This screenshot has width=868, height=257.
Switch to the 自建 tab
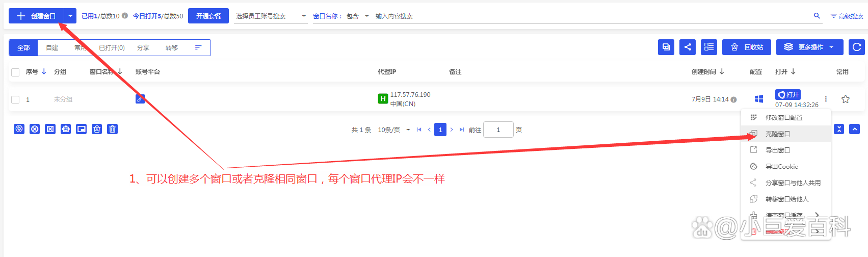(x=52, y=47)
